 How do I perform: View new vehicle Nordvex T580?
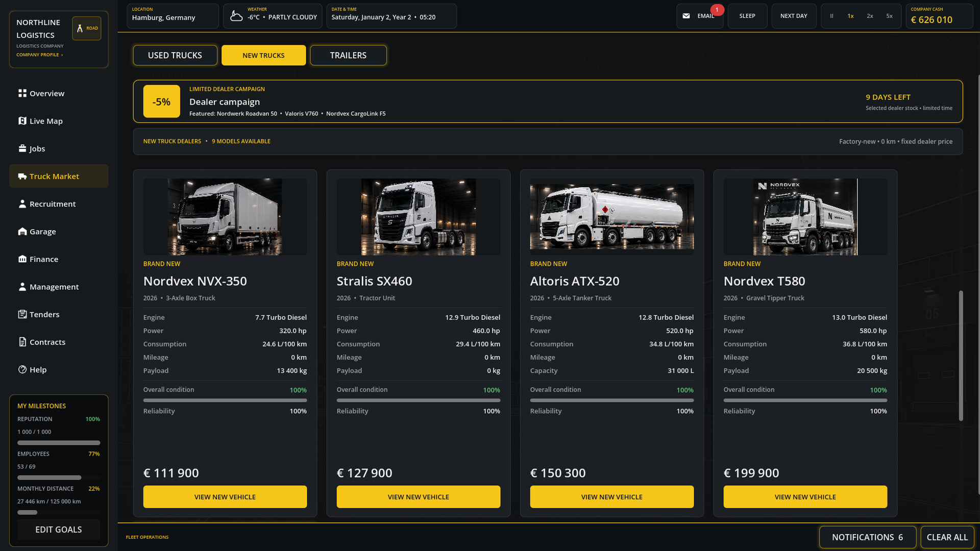click(x=805, y=497)
